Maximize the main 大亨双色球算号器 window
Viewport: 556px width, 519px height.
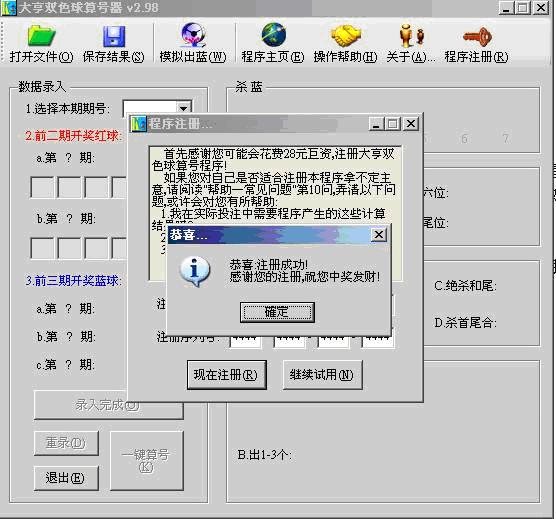click(523, 7)
